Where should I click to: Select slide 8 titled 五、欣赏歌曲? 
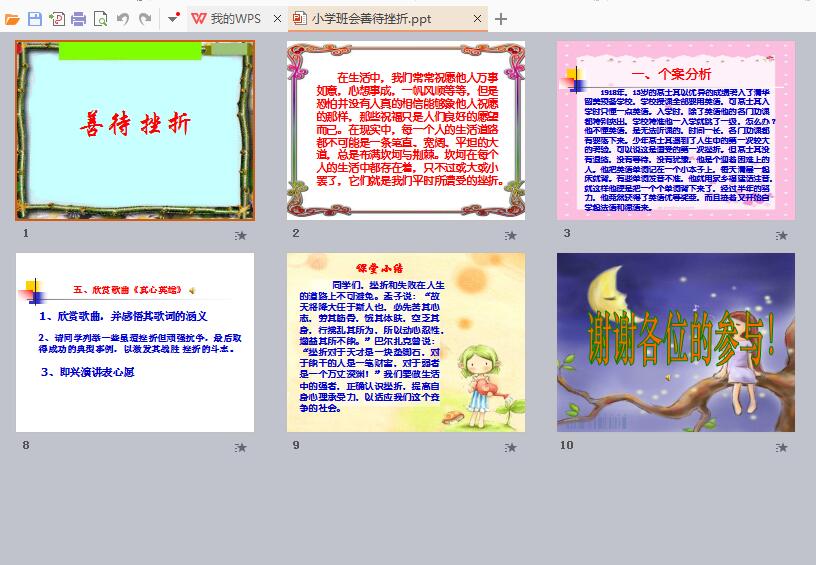(135, 342)
